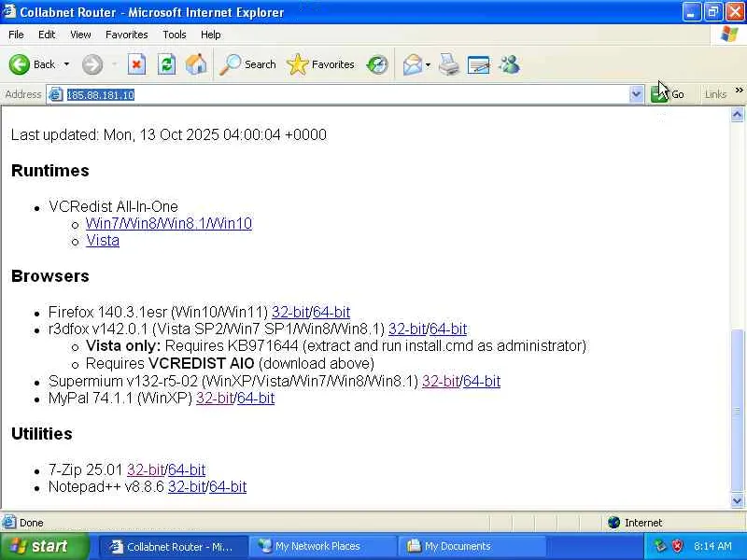Image resolution: width=747 pixels, height=560 pixels.
Task: Click the Back arrow icon
Action: tap(19, 64)
